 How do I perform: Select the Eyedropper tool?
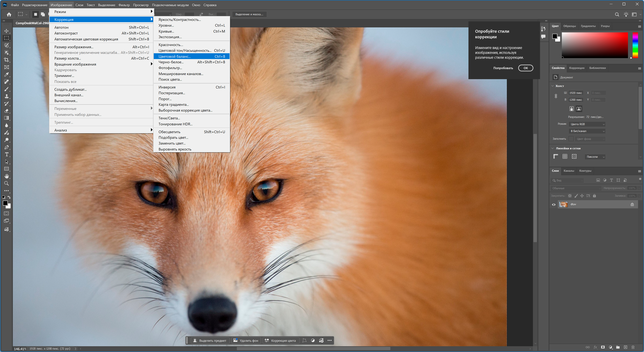7,74
